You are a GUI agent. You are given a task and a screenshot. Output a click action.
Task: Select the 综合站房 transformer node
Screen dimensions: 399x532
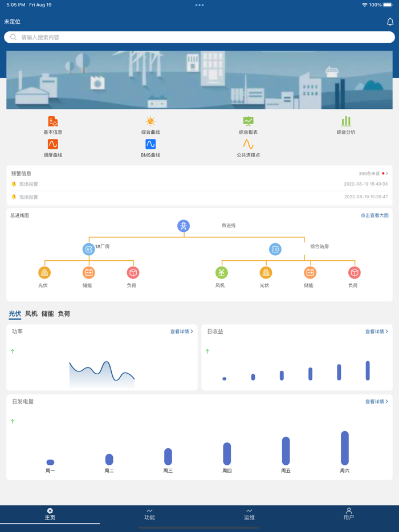pos(275,249)
